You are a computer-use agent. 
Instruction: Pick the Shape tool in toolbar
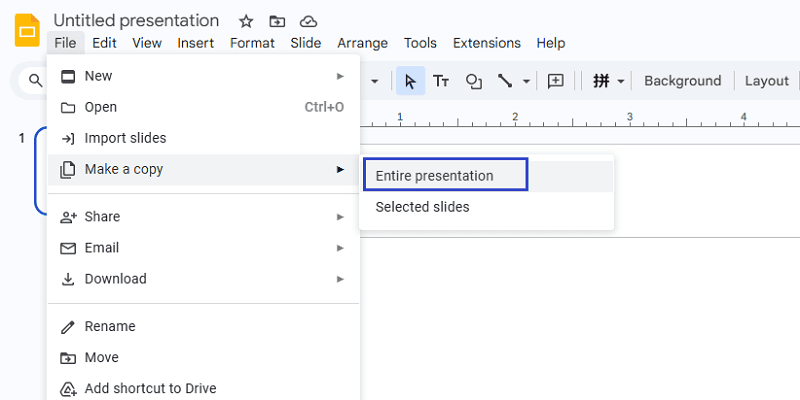pos(474,81)
